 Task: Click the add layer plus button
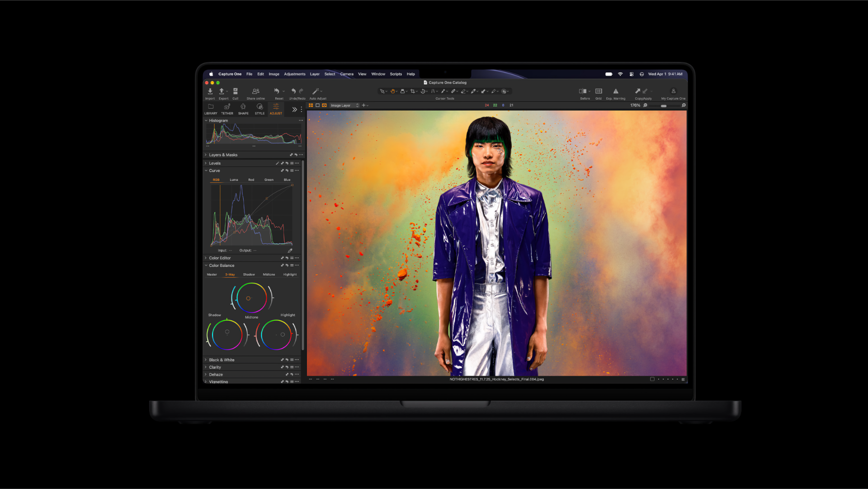[363, 105]
